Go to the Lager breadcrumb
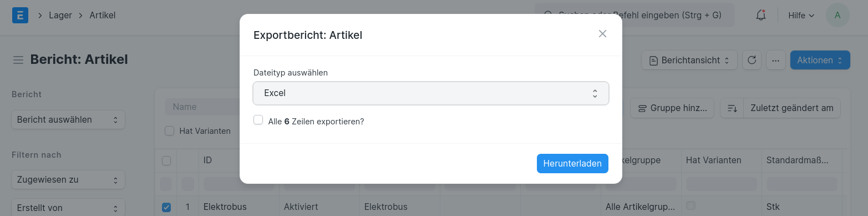868x216 pixels. (x=60, y=15)
